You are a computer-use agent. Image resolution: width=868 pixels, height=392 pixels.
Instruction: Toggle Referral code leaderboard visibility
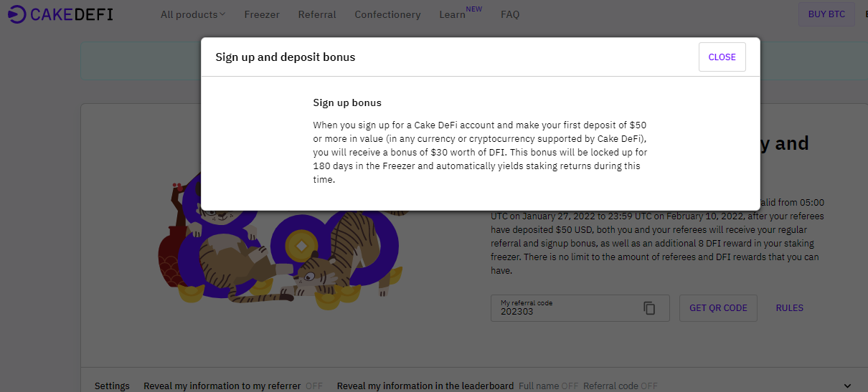point(648,386)
